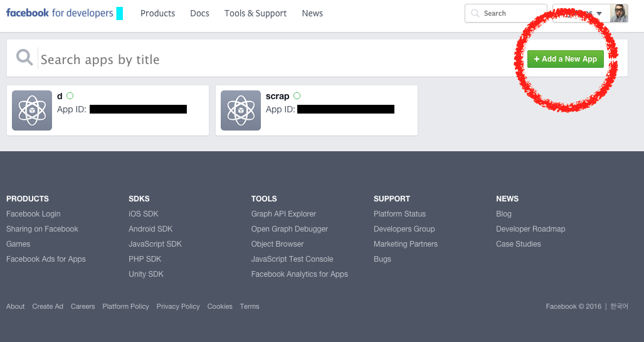The image size is (644, 342).
Task: Open the app titled 'd'
Action: [x=60, y=96]
